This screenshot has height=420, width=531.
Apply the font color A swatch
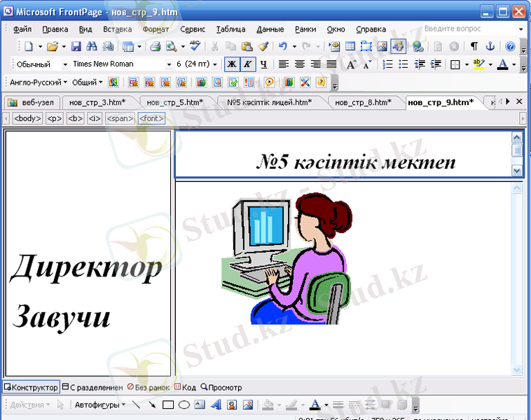point(502,64)
